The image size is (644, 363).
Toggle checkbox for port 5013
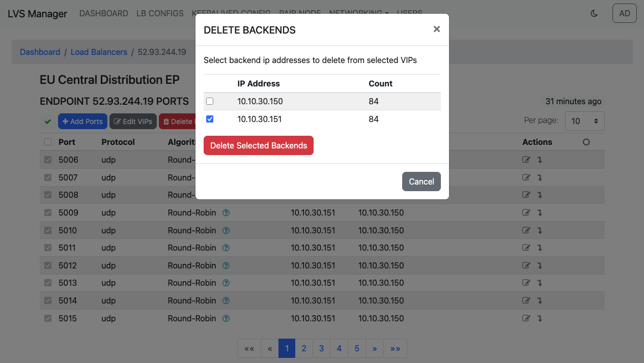click(x=48, y=283)
